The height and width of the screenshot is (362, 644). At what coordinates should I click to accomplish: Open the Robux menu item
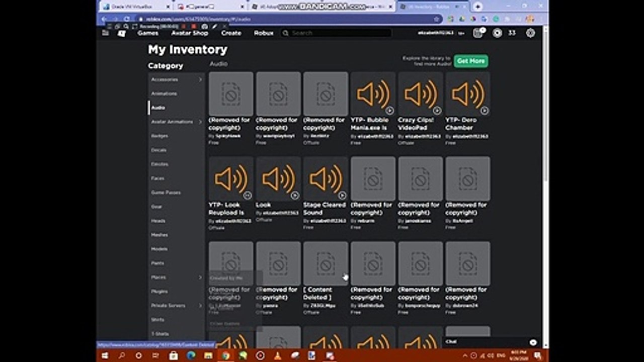point(264,33)
